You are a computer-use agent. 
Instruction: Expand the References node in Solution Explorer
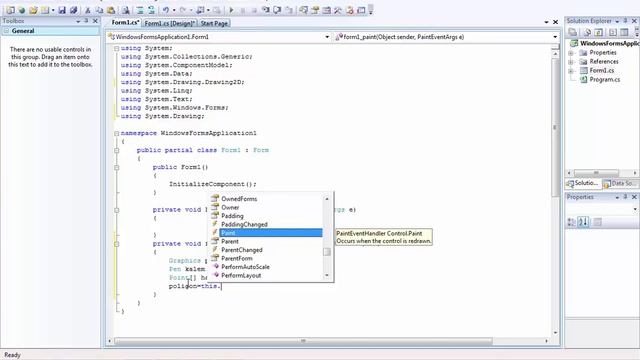571,62
